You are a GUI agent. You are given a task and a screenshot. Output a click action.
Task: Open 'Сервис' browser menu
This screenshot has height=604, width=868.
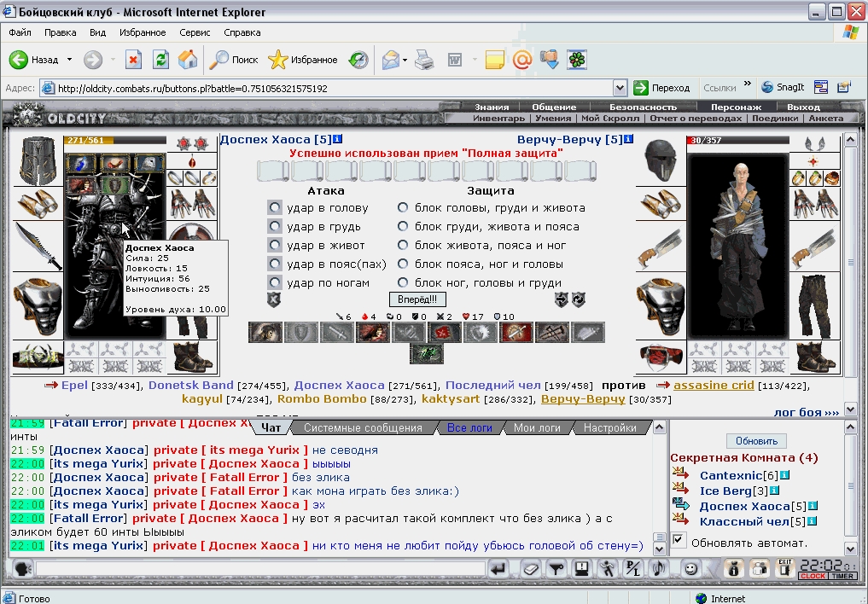pos(195,32)
